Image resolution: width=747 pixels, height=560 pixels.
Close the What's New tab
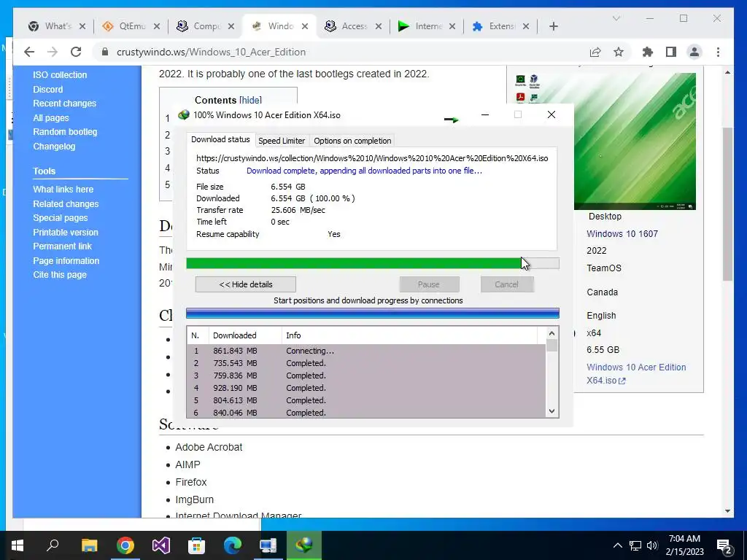click(82, 26)
